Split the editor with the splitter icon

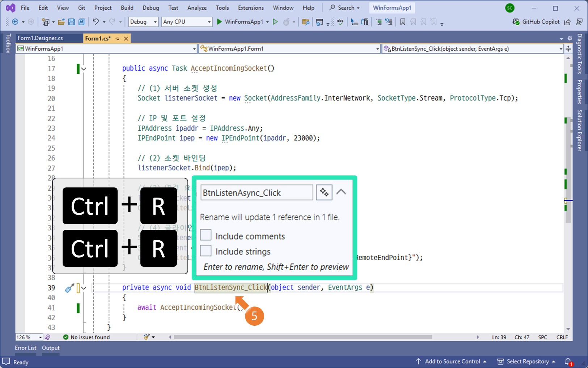coord(568,48)
